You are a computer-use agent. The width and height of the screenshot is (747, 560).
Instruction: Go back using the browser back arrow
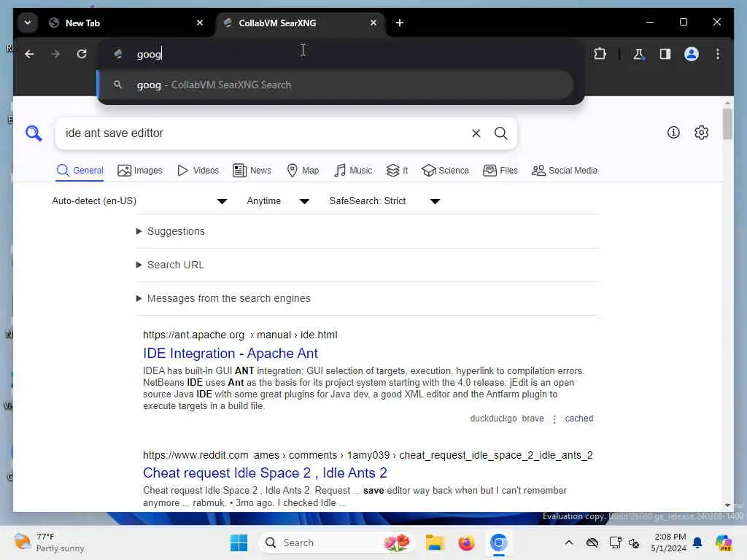coord(29,54)
